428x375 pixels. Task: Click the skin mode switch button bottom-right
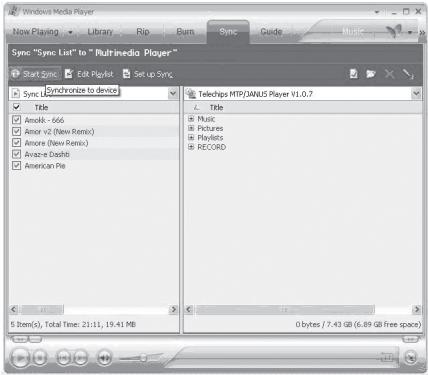coord(411,358)
